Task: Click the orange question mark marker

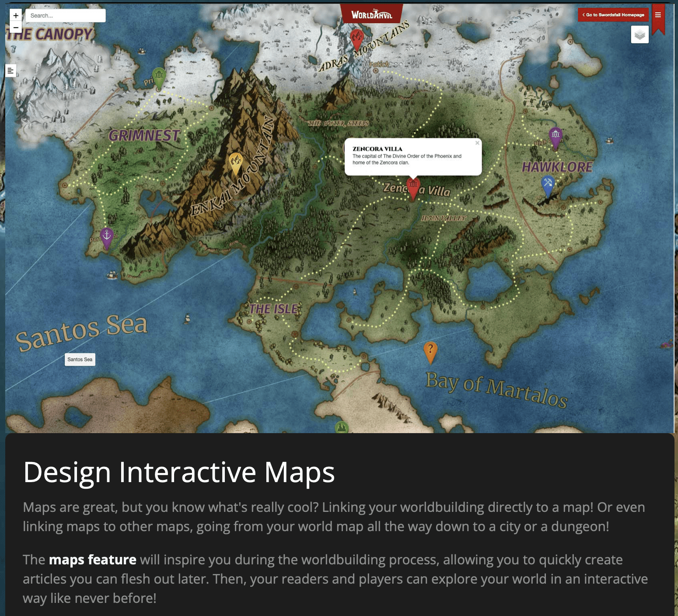Action: [x=430, y=351]
